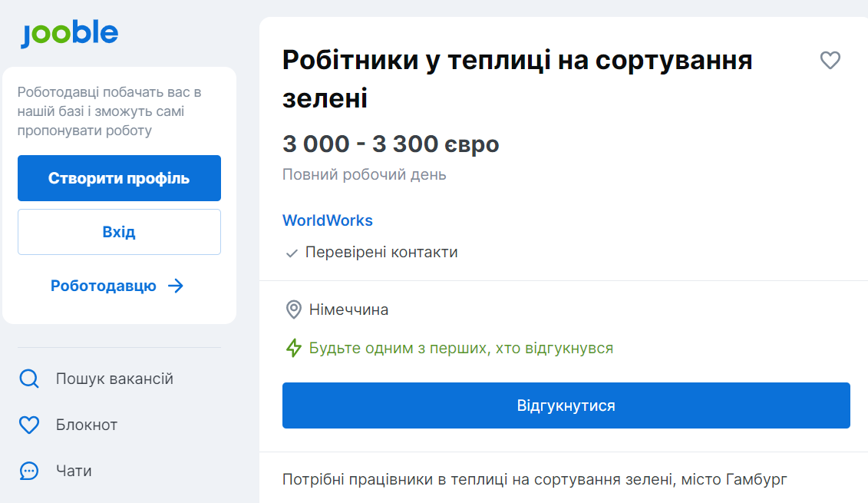Open the WorldWorks employer link
The image size is (868, 503).
(x=328, y=220)
